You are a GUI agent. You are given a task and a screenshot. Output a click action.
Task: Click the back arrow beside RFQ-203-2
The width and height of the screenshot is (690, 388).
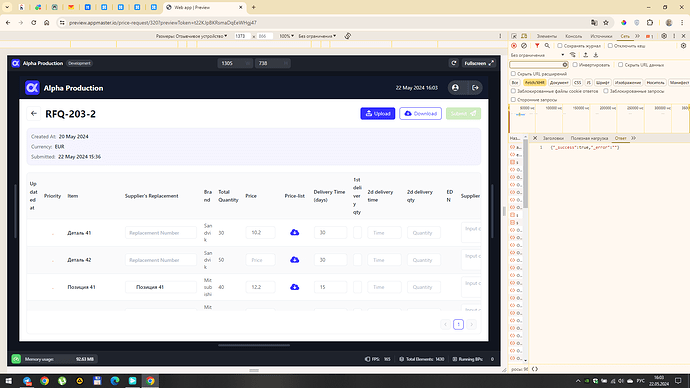click(x=34, y=113)
